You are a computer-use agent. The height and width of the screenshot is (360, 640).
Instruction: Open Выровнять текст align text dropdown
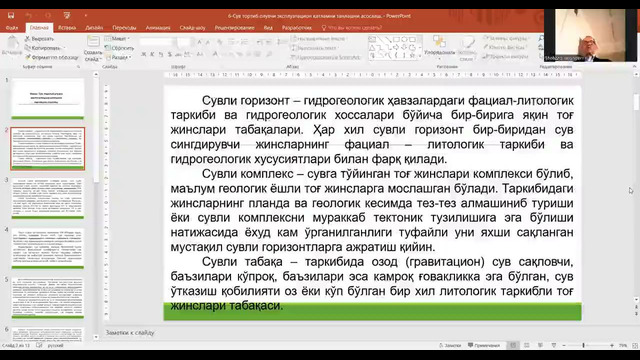pos(316,48)
